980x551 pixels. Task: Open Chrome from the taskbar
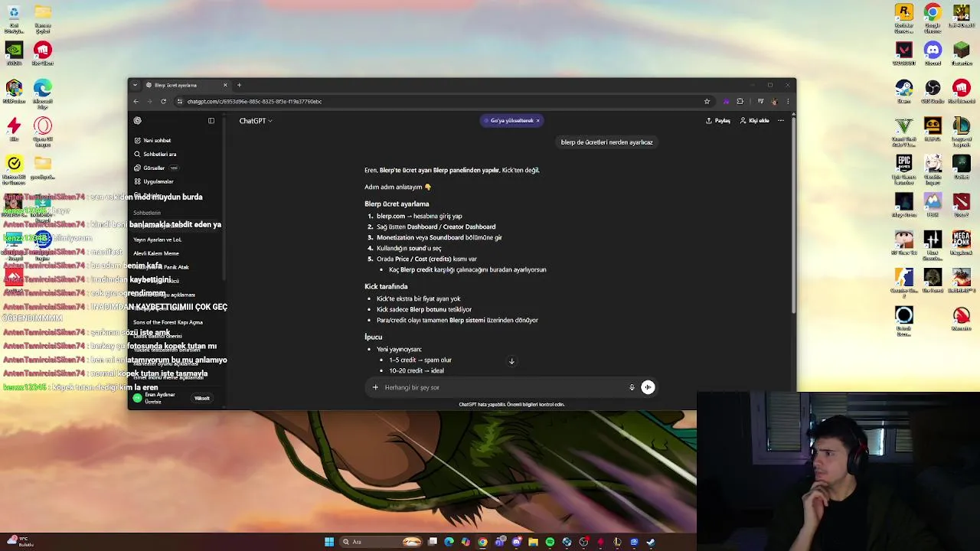[482, 542]
